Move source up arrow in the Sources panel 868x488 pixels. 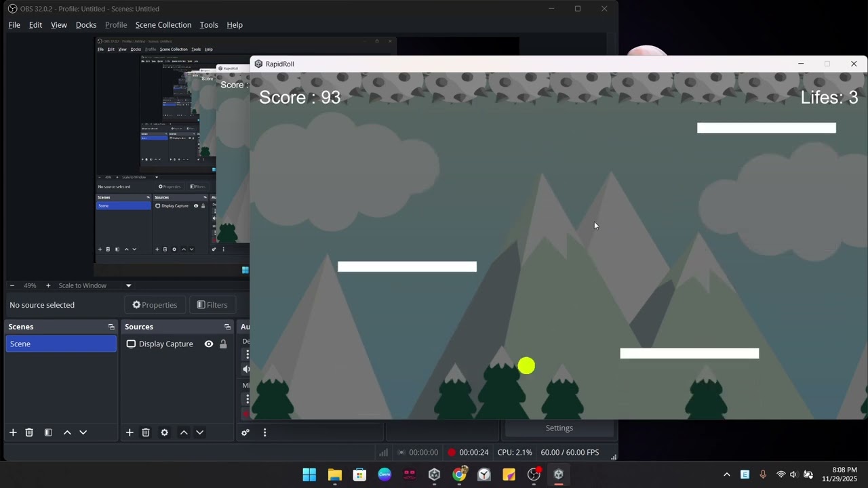(x=184, y=432)
